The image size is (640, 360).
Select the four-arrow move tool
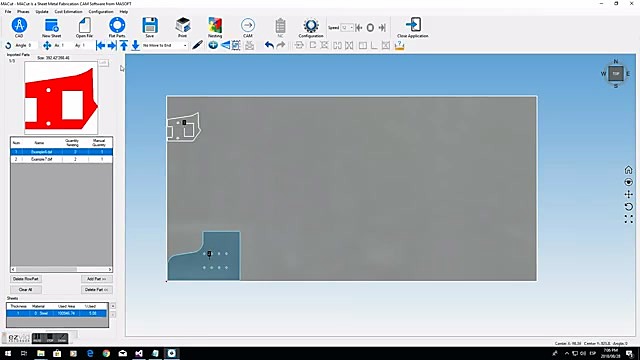point(47,45)
